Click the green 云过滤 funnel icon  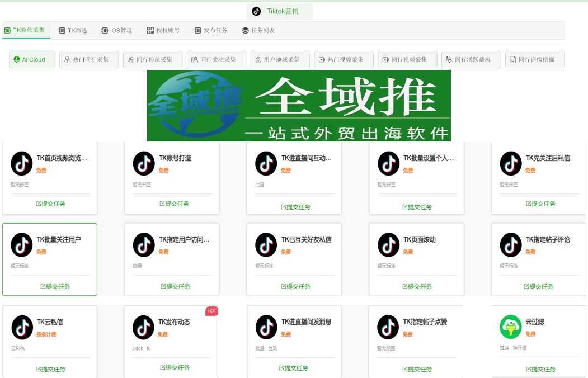pos(510,327)
